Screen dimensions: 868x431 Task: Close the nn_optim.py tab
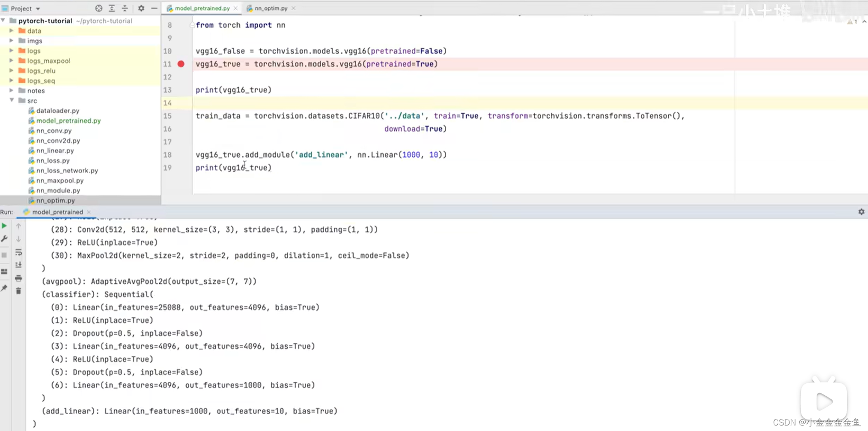pyautogui.click(x=293, y=8)
